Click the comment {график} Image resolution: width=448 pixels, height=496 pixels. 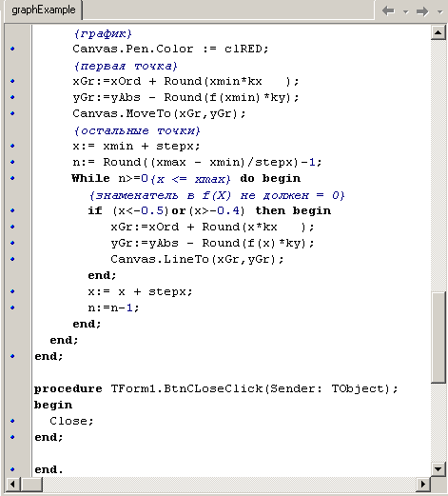tap(103, 33)
